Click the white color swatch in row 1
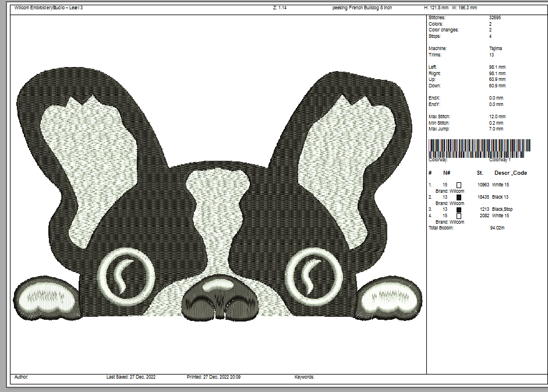 point(459,185)
